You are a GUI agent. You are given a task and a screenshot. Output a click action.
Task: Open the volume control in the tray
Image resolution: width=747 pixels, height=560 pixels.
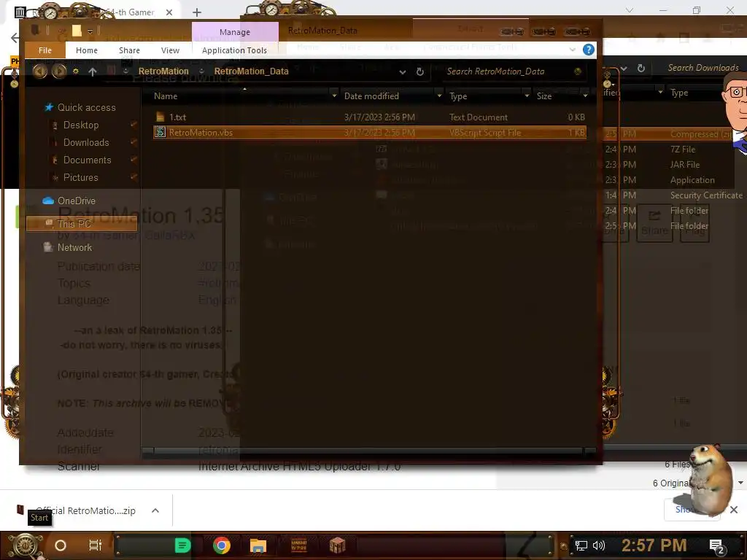[599, 545]
